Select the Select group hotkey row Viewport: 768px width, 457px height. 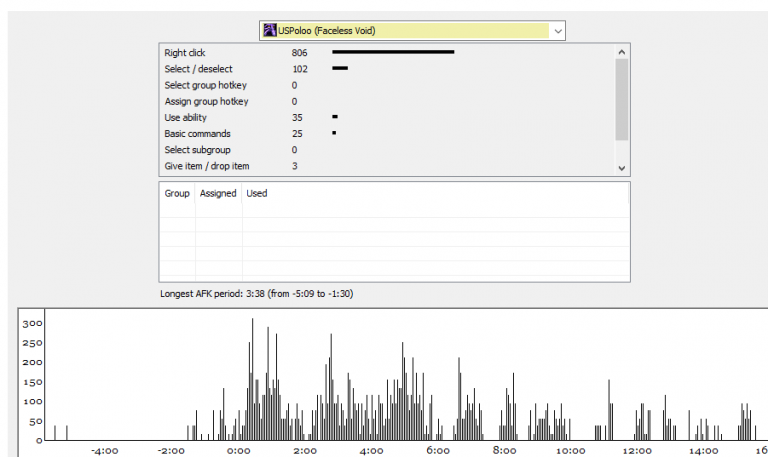coord(387,85)
